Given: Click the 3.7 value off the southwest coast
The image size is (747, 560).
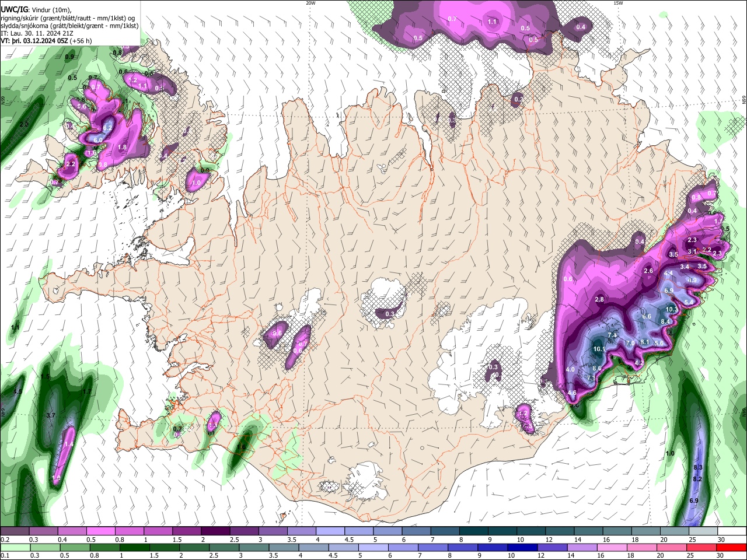Looking at the screenshot, I should click(x=50, y=415).
